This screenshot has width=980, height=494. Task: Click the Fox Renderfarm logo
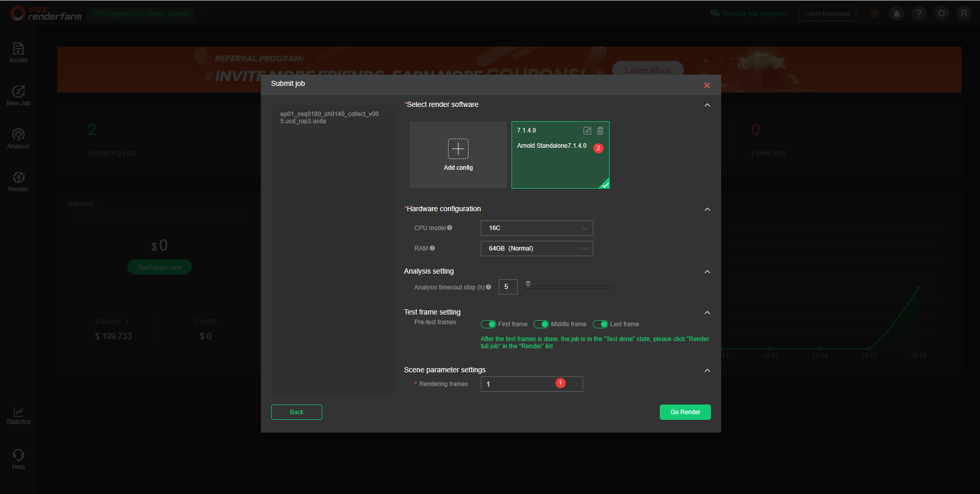pyautogui.click(x=46, y=13)
